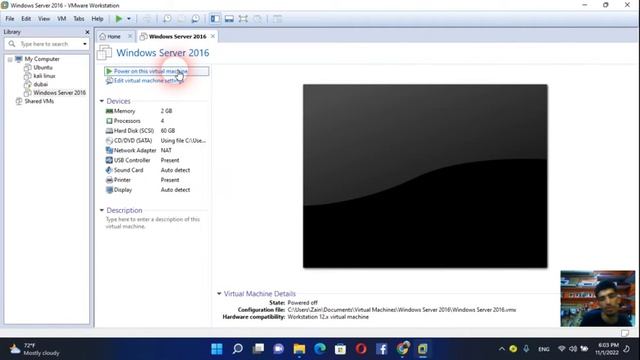Show hidden system tray icons
Screen dimensions: 640x360
pyautogui.click(x=502, y=349)
